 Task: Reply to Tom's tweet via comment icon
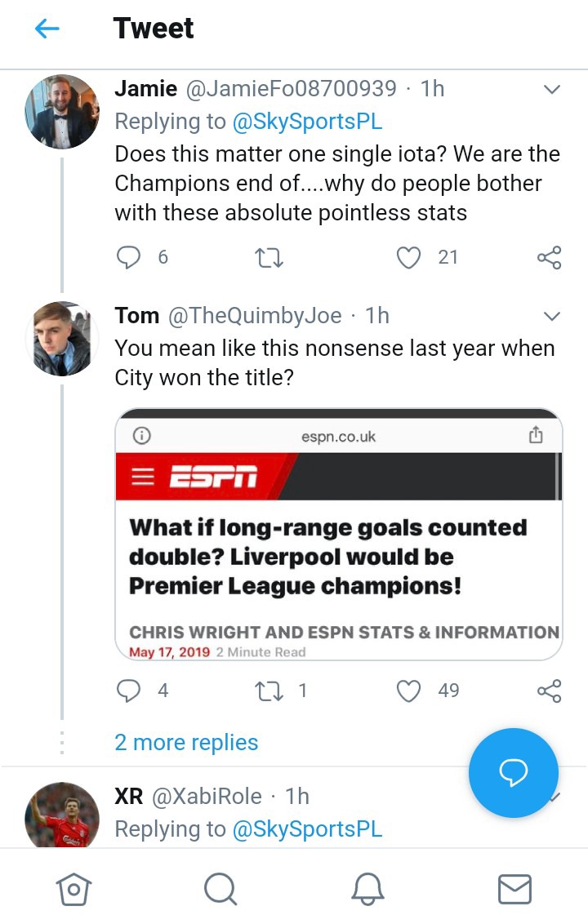(x=128, y=691)
